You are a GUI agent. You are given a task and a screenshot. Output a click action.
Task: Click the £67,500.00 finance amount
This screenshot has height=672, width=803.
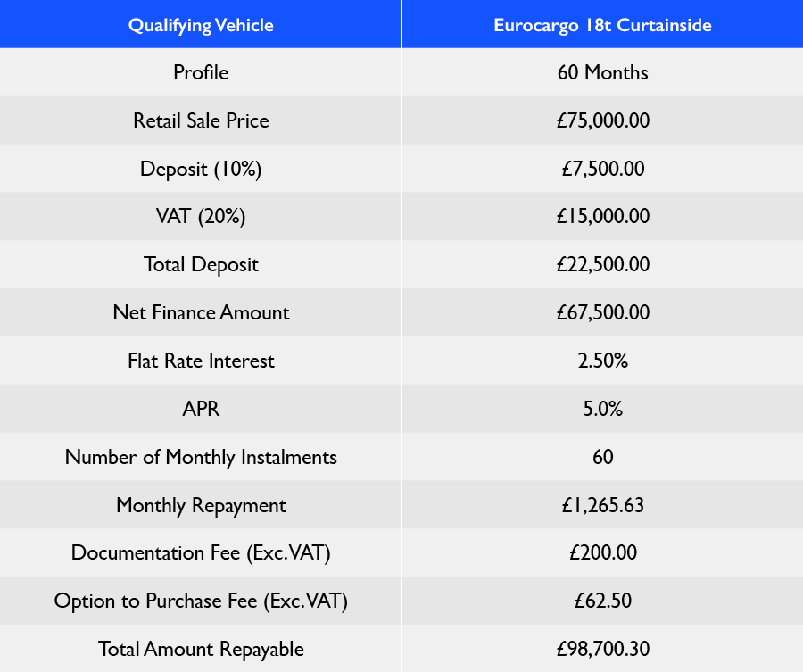602,313
